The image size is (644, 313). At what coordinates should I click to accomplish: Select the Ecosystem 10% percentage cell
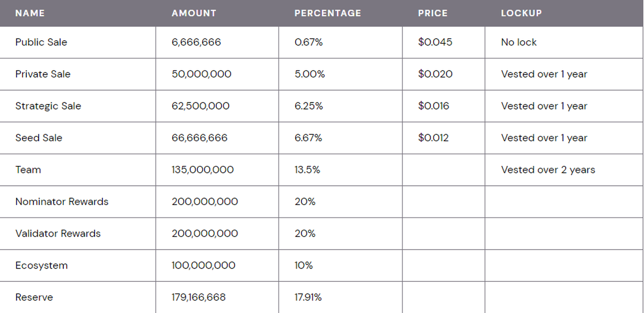coord(304,266)
